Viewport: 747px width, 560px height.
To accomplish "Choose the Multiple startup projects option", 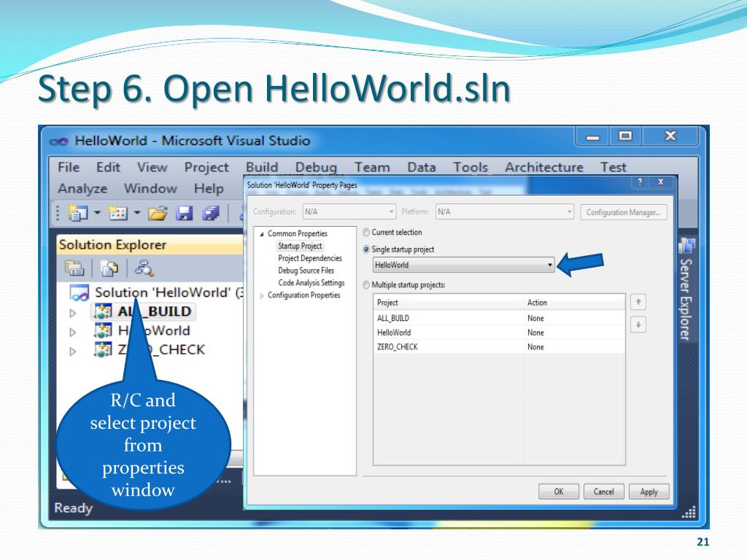I will coord(366,285).
